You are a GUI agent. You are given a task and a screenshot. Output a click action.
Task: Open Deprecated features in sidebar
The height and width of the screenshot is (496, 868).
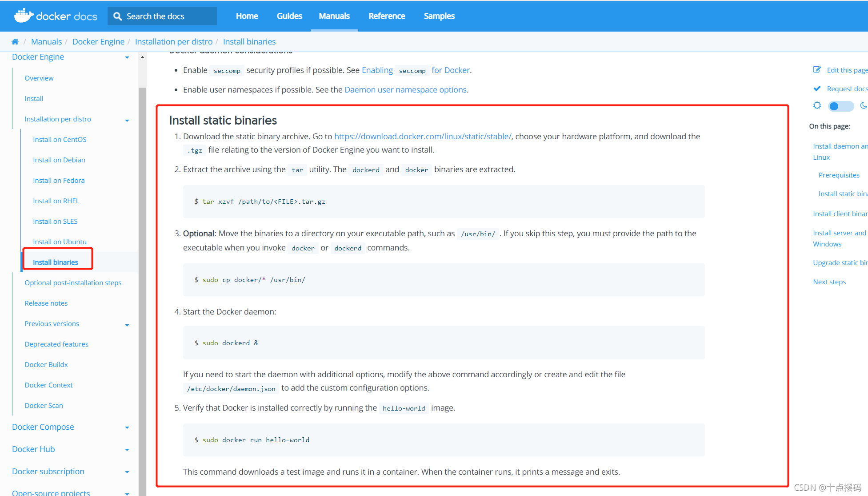pos(56,344)
